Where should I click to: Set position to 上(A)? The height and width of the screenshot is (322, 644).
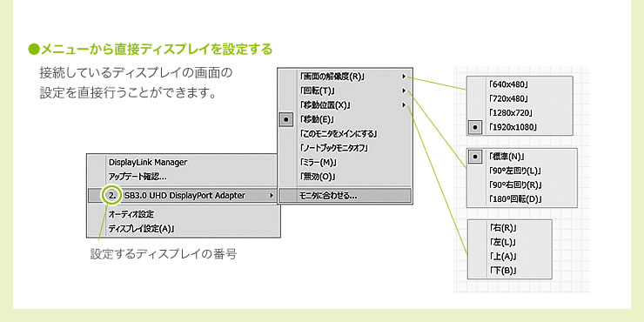point(509,257)
